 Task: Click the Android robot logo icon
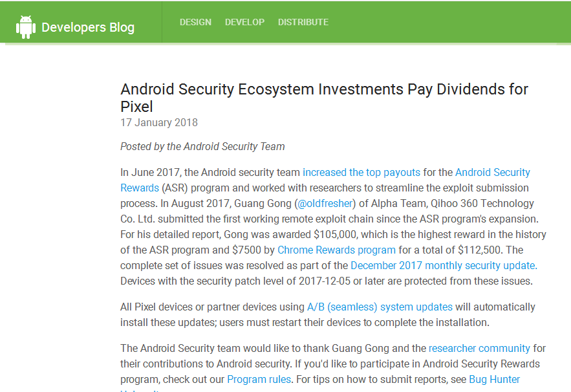pos(26,27)
